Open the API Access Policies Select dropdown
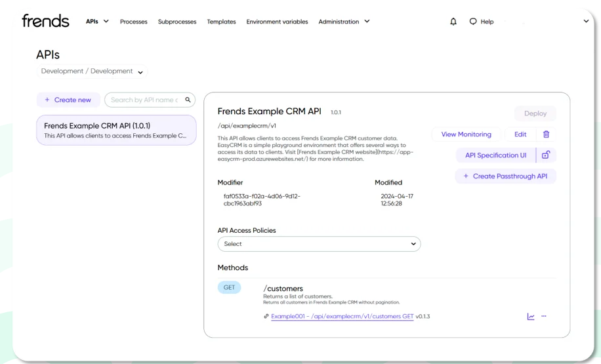The width and height of the screenshot is (601, 364). point(319,244)
